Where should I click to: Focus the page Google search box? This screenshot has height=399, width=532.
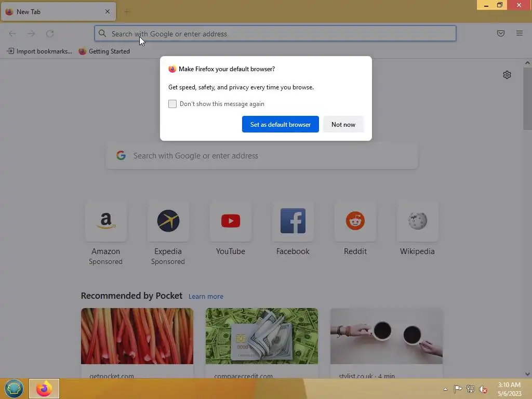tap(262, 155)
